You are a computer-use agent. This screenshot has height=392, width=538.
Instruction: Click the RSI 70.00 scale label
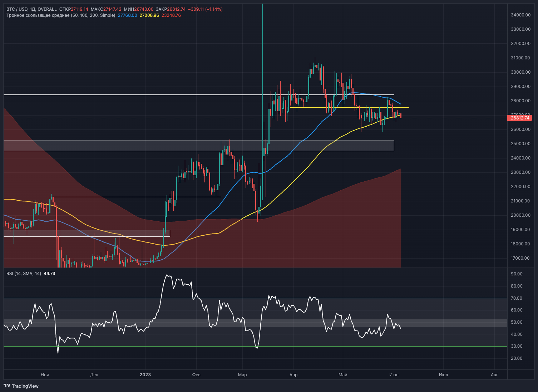(x=517, y=298)
